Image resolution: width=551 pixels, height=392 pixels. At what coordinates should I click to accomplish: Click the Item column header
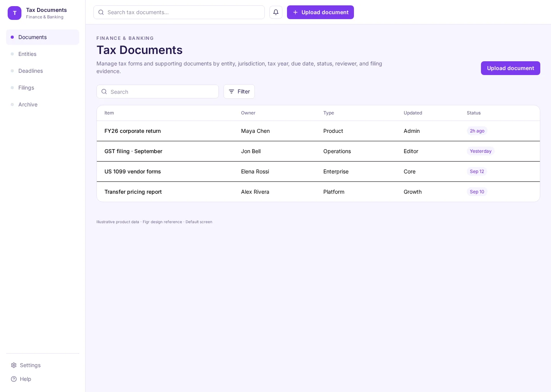[109, 113]
